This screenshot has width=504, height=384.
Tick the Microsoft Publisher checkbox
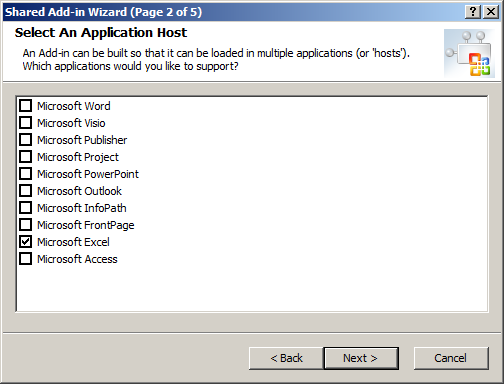tap(25, 140)
